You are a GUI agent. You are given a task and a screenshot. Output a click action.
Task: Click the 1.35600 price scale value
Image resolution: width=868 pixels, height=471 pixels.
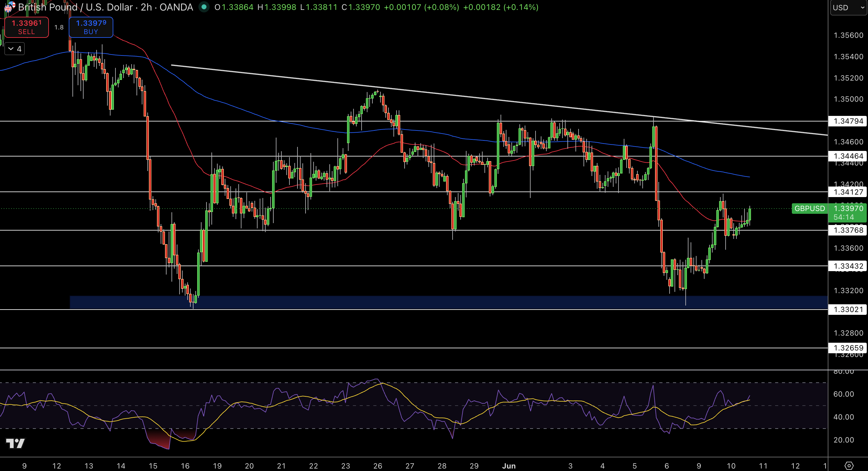[x=848, y=35]
